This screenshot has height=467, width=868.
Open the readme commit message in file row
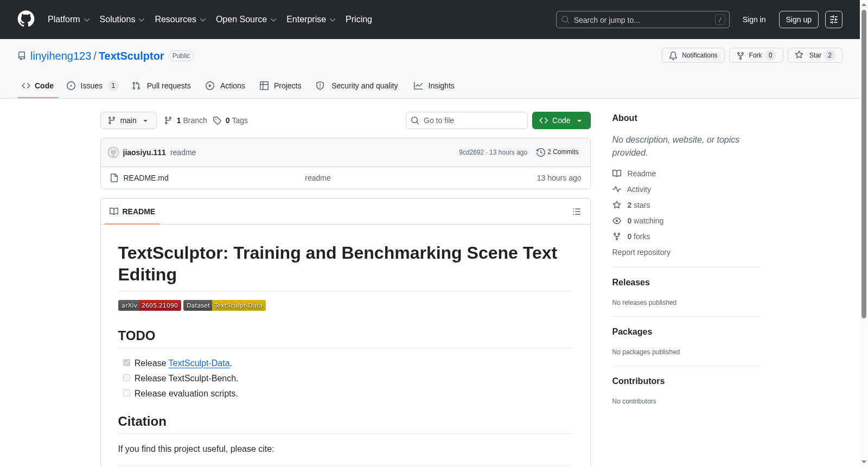pyautogui.click(x=318, y=178)
